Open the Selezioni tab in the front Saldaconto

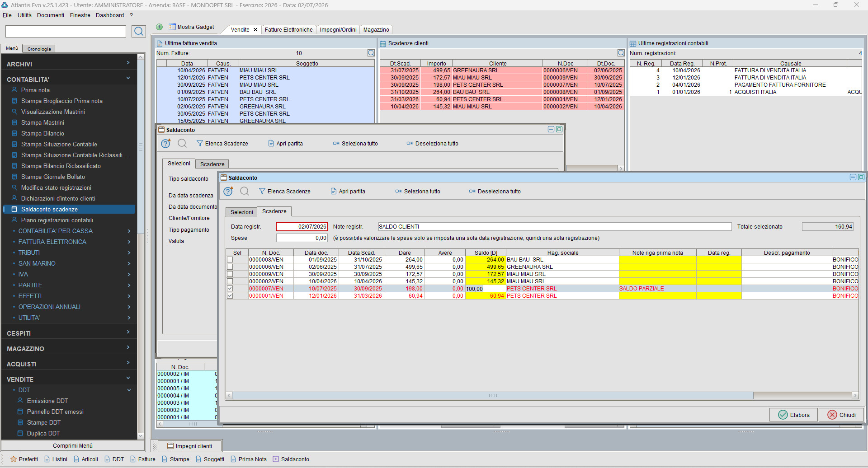point(241,212)
